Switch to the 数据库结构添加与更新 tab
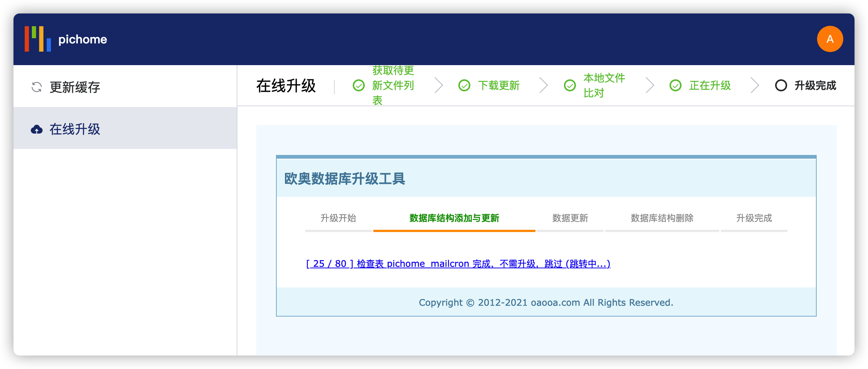 [454, 218]
